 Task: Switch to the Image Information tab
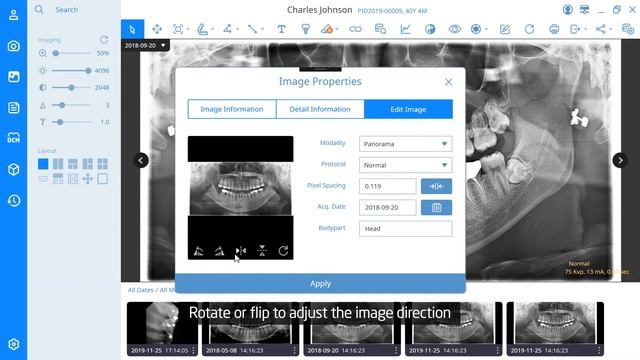(232, 109)
